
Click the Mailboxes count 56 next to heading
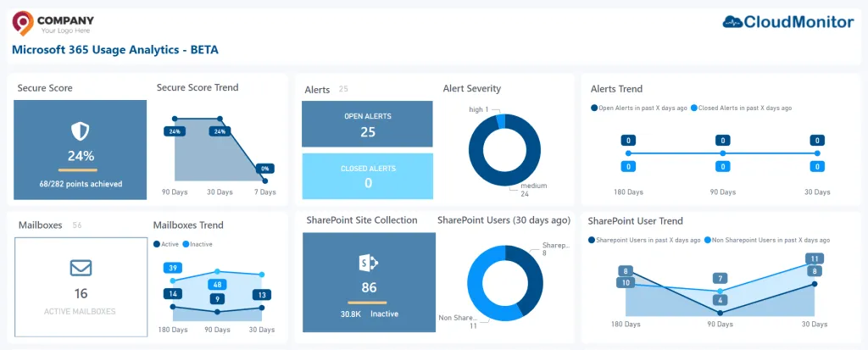click(x=77, y=225)
